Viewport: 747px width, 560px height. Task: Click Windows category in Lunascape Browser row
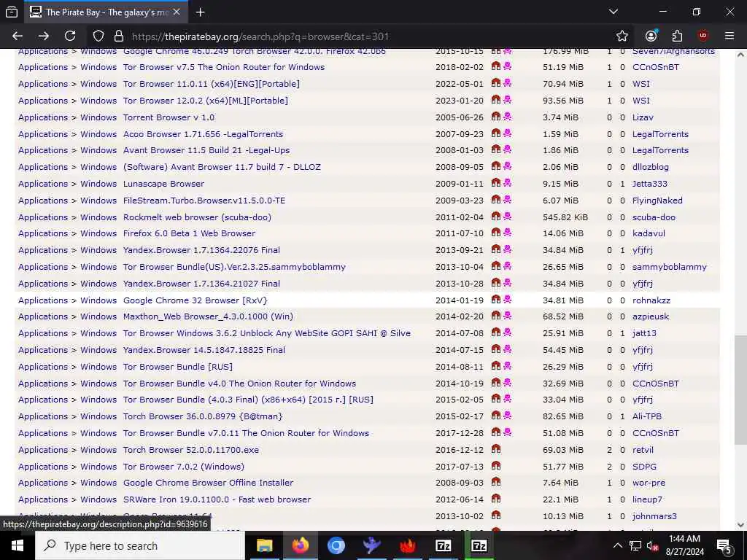(x=98, y=184)
